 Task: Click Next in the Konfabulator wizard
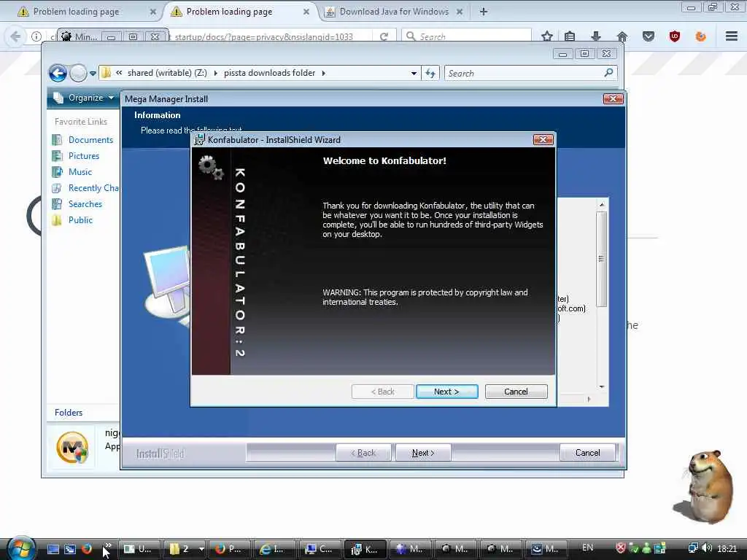click(446, 392)
